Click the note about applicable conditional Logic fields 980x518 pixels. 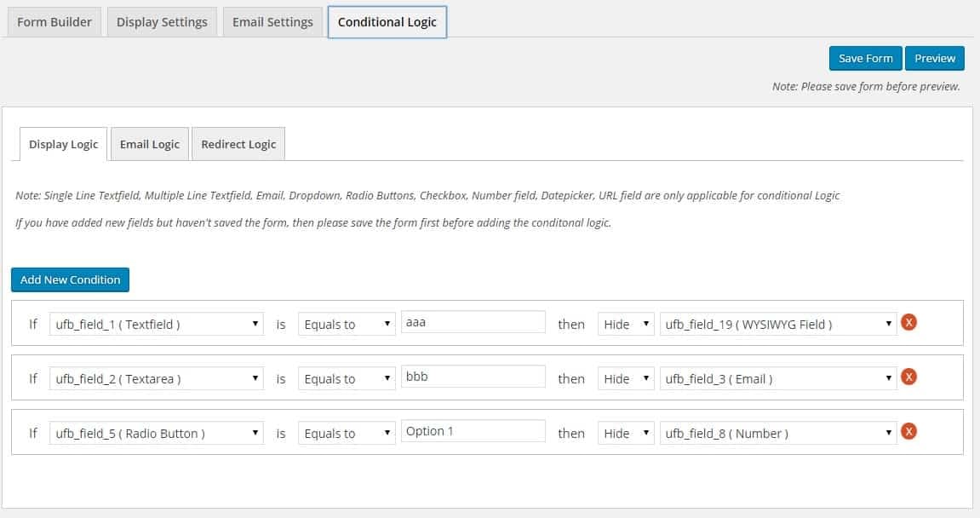[427, 195]
